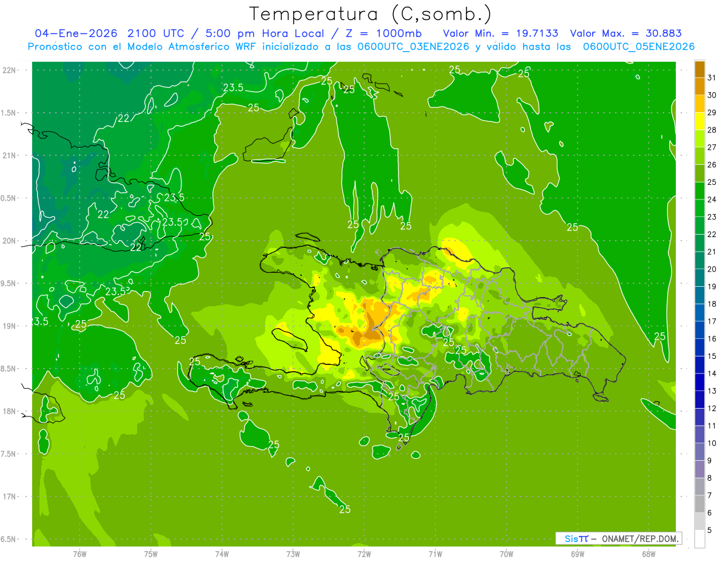
Task: Click the legend value 27
Action: 712,147
